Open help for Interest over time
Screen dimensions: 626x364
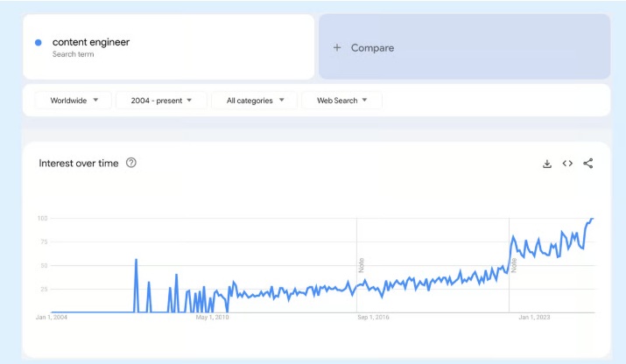pos(131,163)
